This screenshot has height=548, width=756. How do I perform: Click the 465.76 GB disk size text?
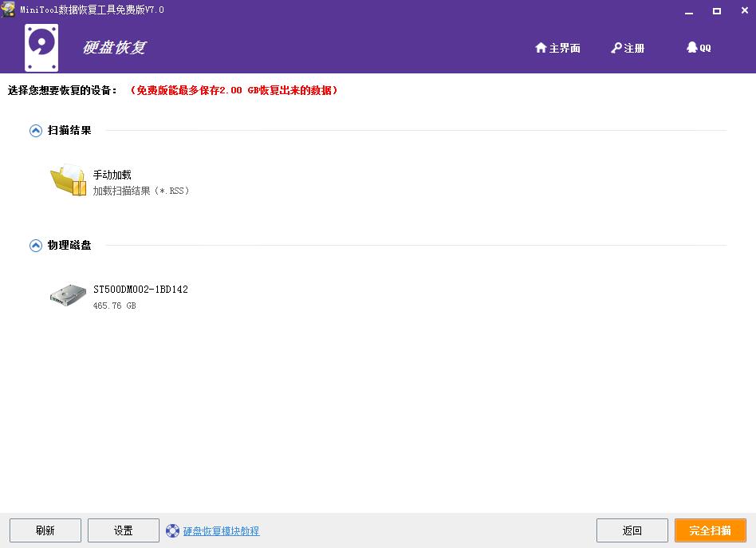pyautogui.click(x=115, y=306)
